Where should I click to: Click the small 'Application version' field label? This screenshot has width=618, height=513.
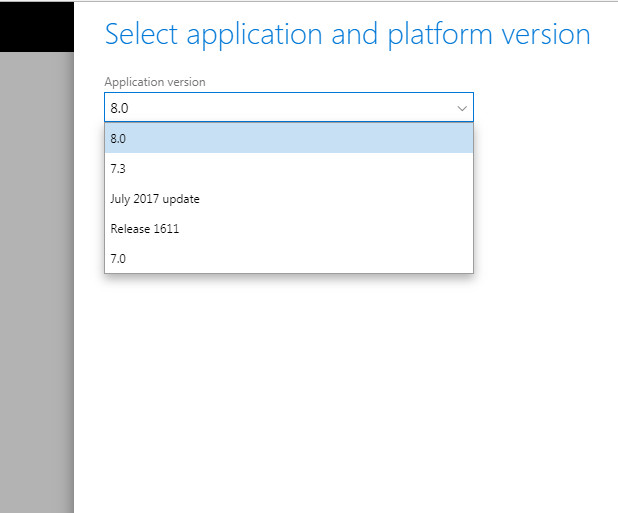coord(155,82)
